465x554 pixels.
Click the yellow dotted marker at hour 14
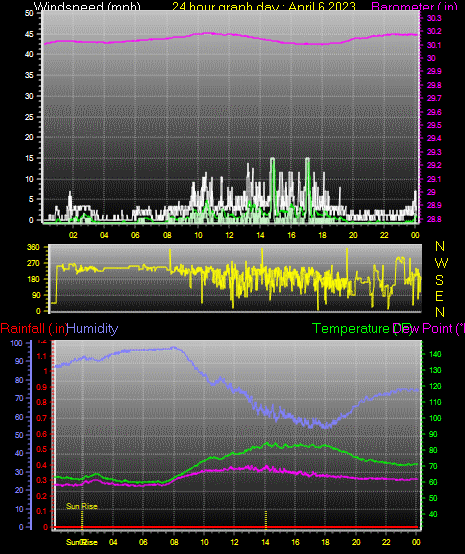(266, 519)
